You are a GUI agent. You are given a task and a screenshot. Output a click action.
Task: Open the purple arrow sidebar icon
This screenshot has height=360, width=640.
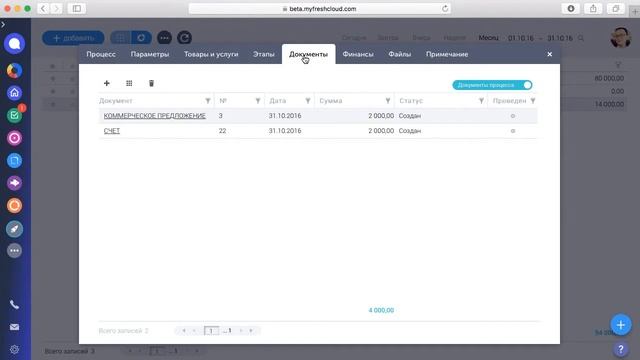[x=14, y=183]
